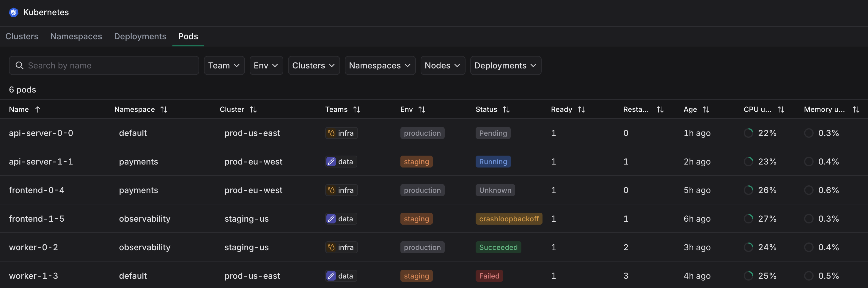Click the search magnifier icon
Image resolution: width=868 pixels, height=288 pixels.
click(x=20, y=65)
